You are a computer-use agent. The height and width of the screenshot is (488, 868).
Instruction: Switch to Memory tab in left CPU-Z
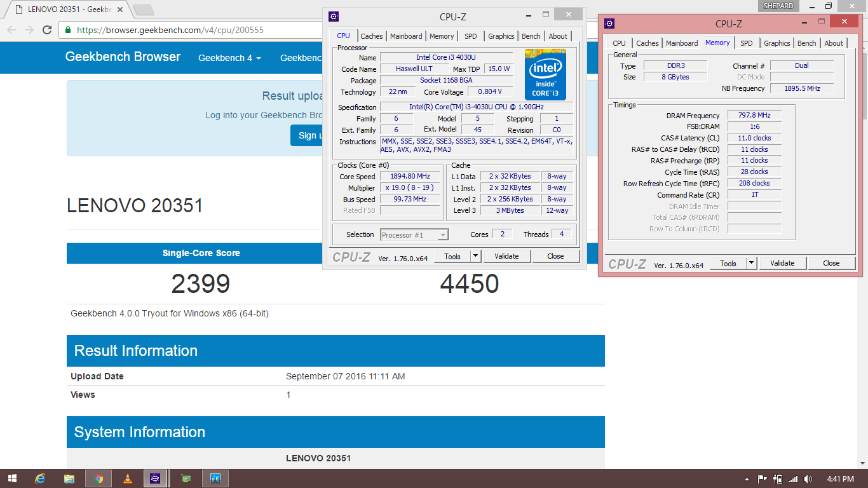(x=442, y=36)
